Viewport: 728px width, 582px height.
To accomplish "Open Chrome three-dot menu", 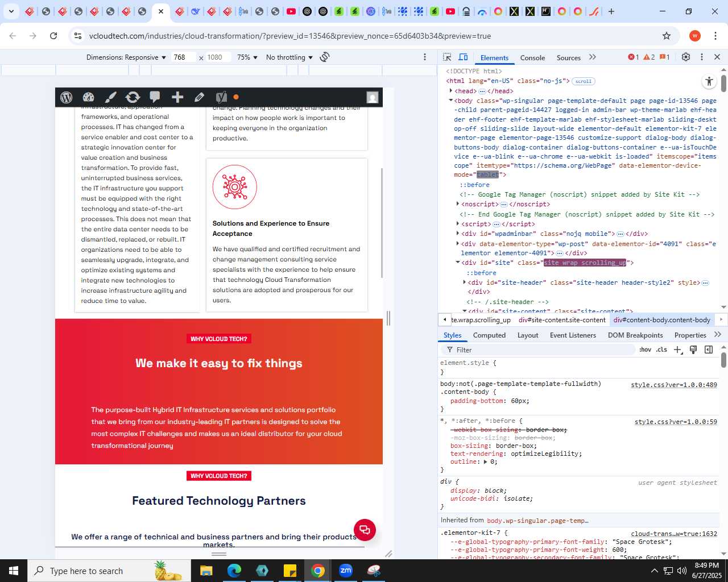I will [x=715, y=36].
